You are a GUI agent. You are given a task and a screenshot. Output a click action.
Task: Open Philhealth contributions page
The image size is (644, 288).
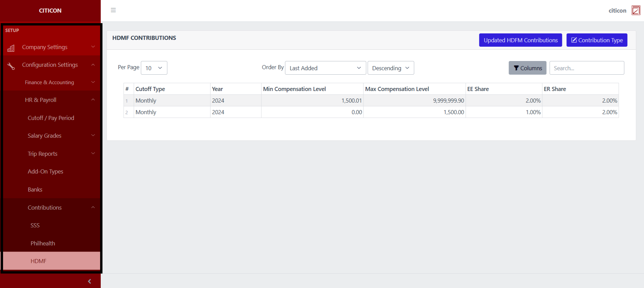[43, 243]
